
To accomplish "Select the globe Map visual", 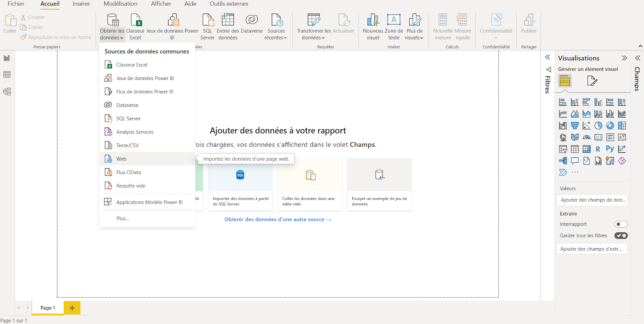I will 563,137.
